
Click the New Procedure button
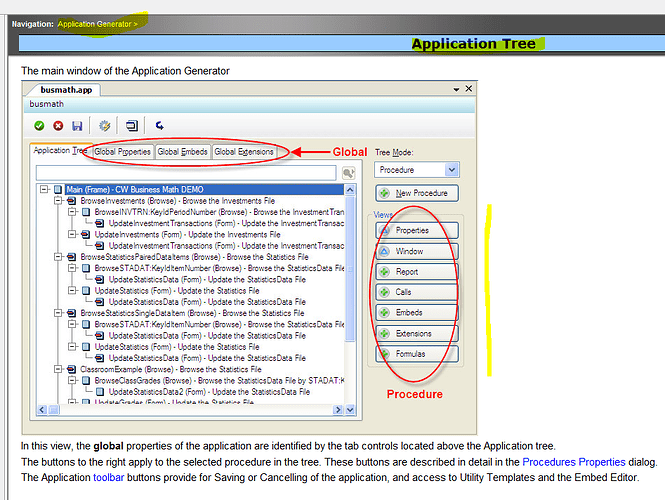coord(417,193)
